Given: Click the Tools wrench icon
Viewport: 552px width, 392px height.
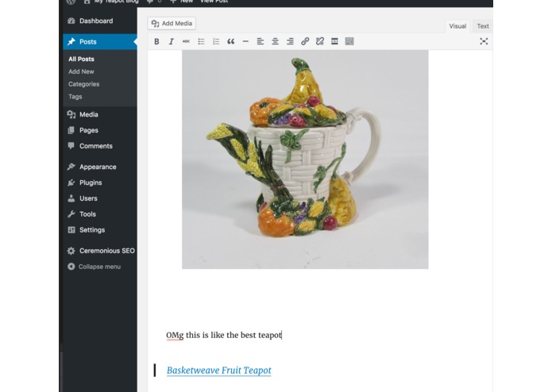Looking at the screenshot, I should [x=71, y=214].
